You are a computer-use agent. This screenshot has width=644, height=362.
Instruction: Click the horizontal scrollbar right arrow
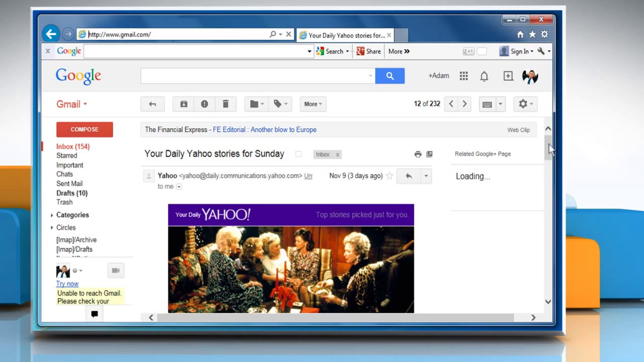533,318
